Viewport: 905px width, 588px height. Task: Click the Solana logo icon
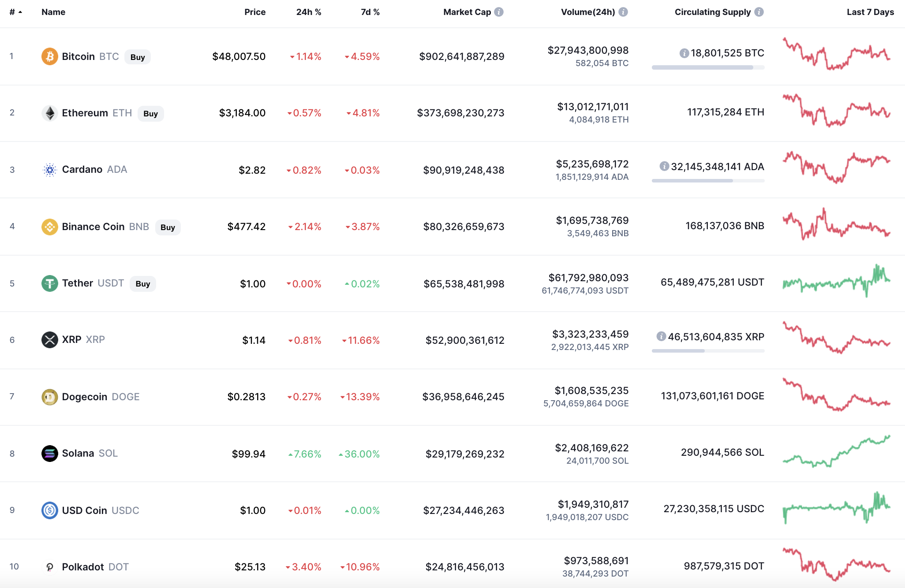click(50, 454)
